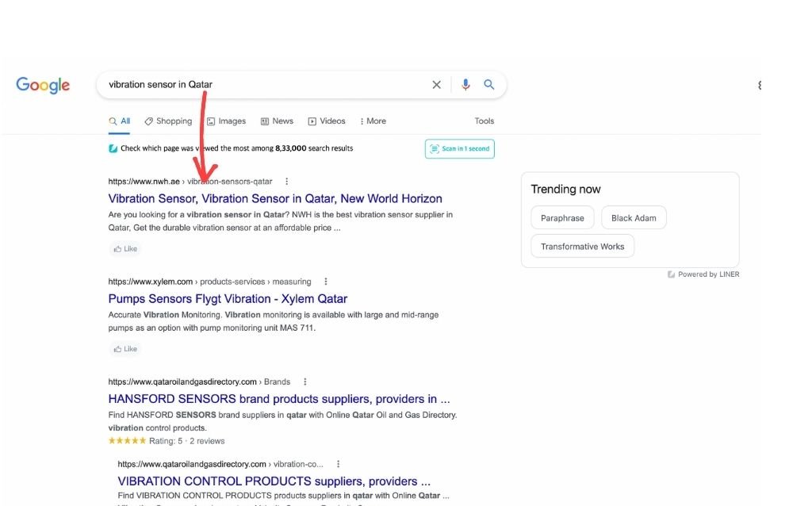Open the News results tab

point(277,121)
